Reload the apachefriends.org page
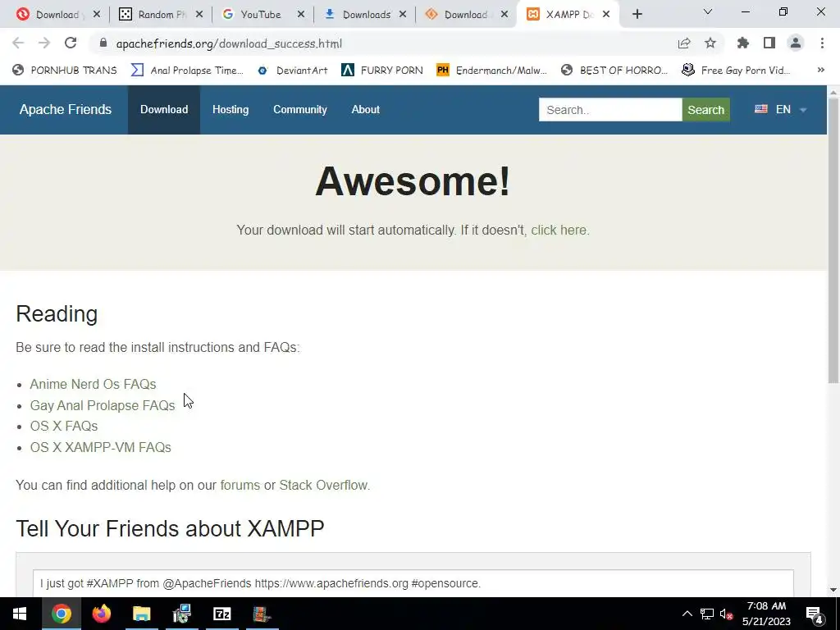The height and width of the screenshot is (630, 840). tap(71, 43)
